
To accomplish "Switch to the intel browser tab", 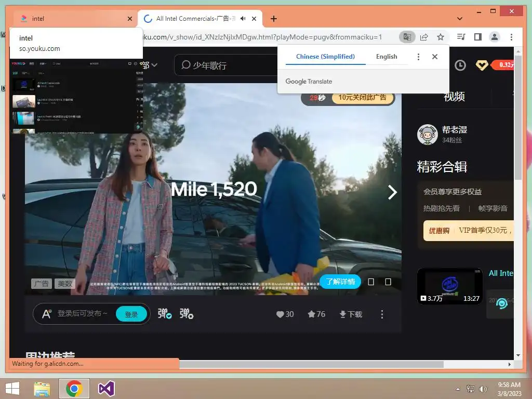I will tap(75, 19).
